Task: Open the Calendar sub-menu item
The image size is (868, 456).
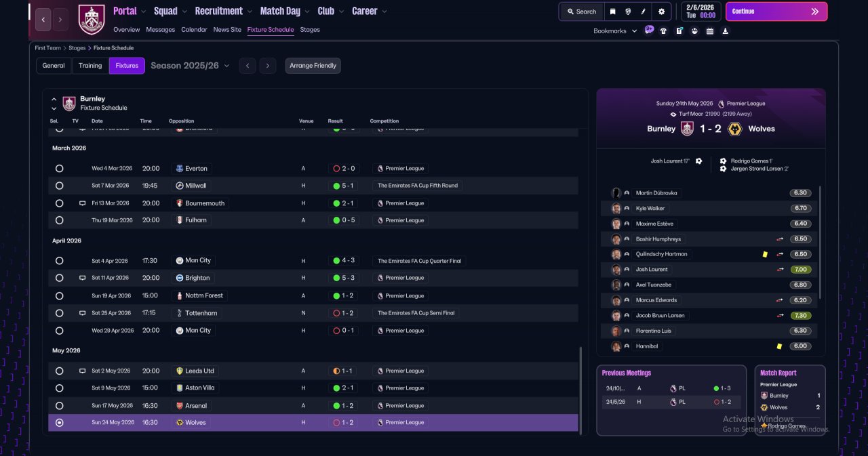Action: click(x=194, y=30)
